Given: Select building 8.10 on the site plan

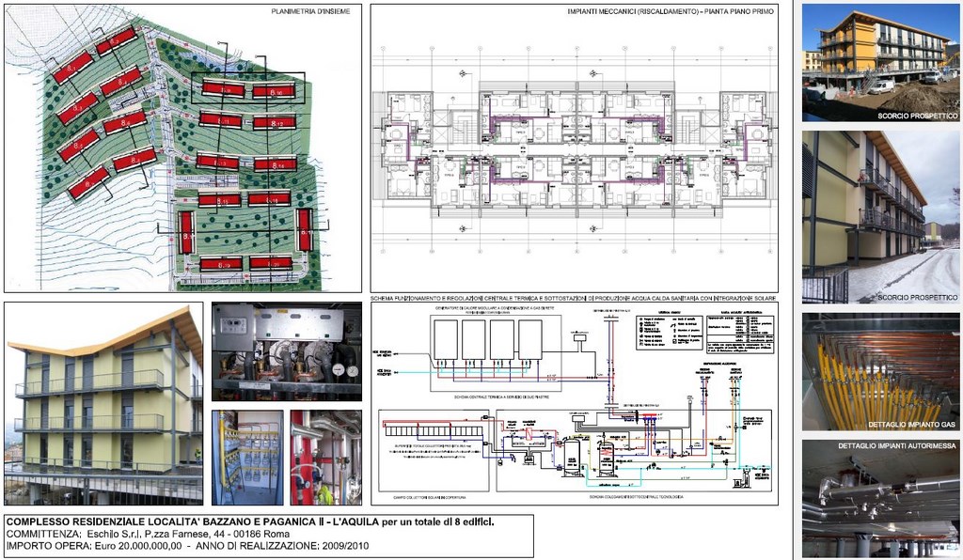Looking at the screenshot, I should point(276,92).
